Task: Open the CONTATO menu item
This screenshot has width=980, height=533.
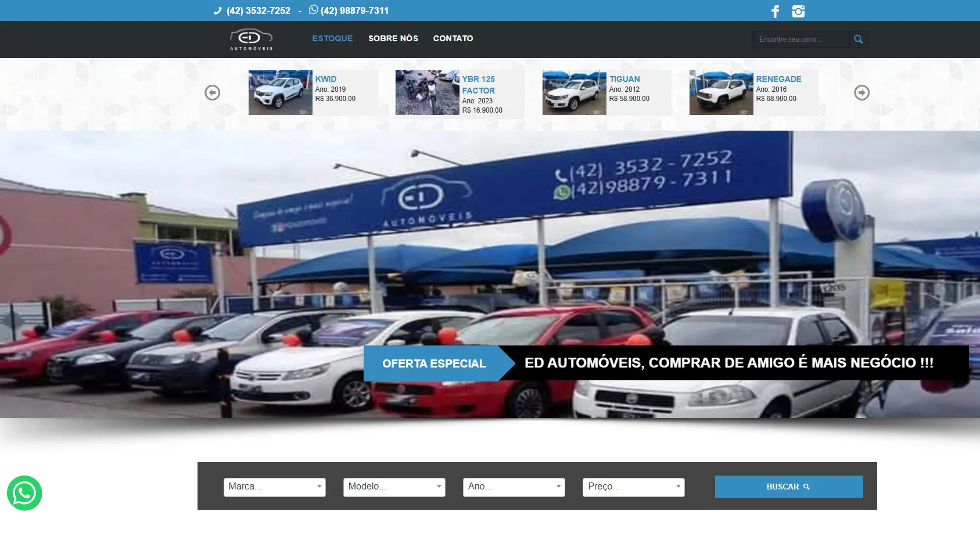Action: (x=453, y=38)
